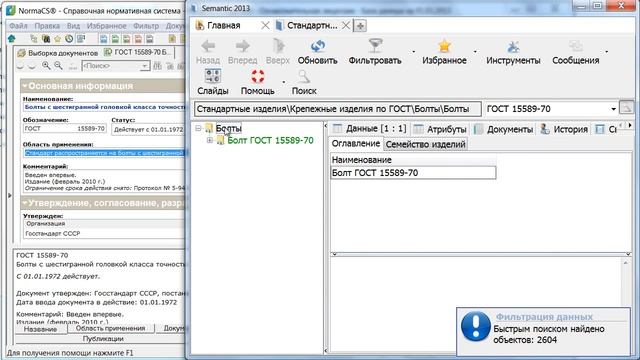Viewport: 640px width, 360px height.
Task: Click the Поиск search field in NormaCS
Action: pyautogui.click(x=115, y=66)
